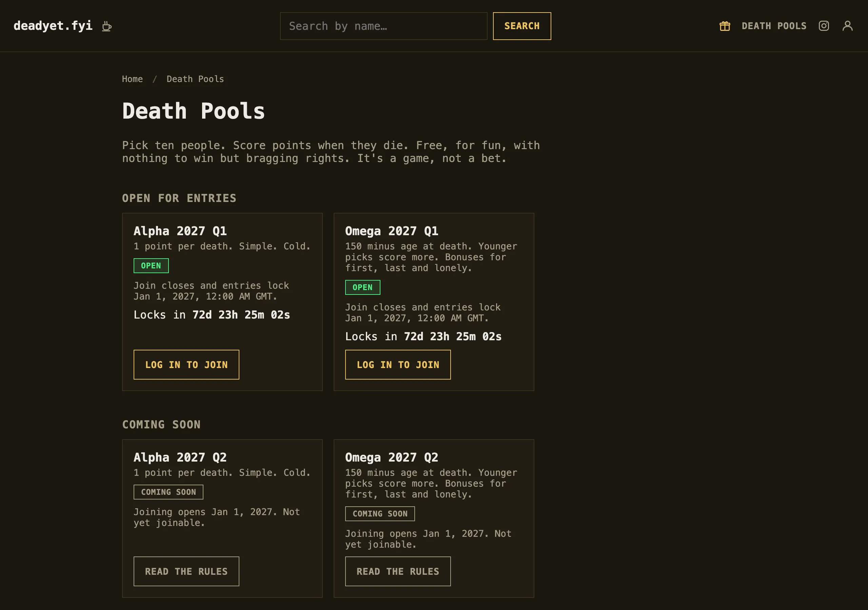This screenshot has height=610, width=868.
Task: Click the Death Pools breadcrumb
Action: tap(195, 79)
